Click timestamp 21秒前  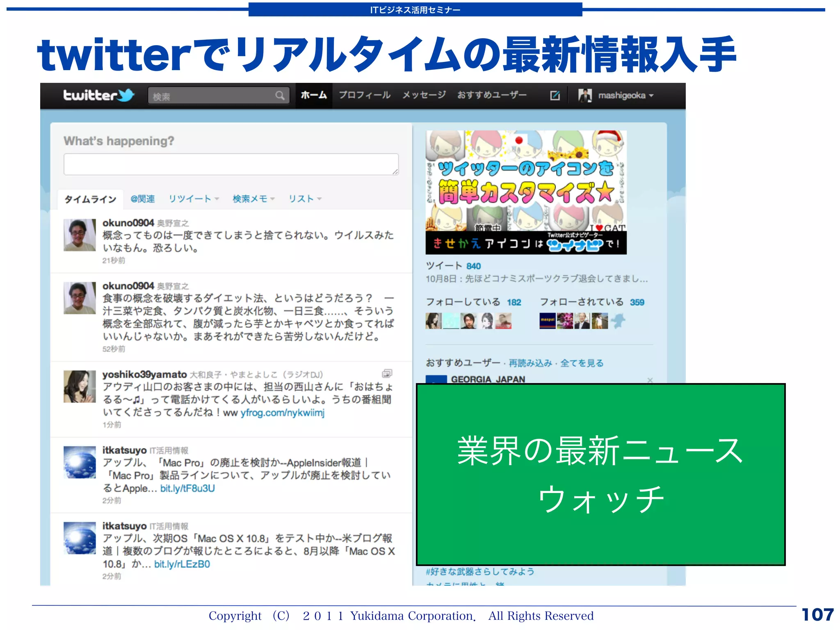coord(114,260)
